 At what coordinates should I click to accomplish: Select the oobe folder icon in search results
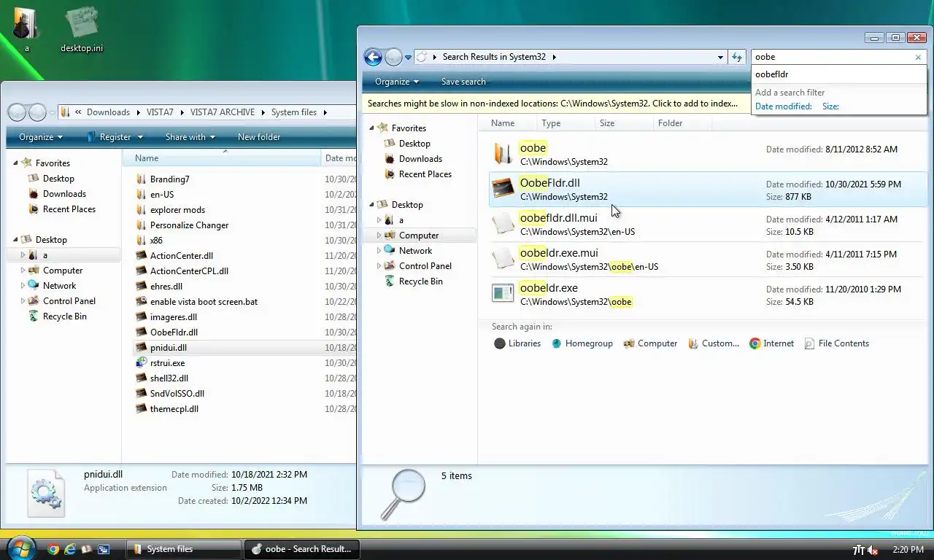(x=503, y=153)
